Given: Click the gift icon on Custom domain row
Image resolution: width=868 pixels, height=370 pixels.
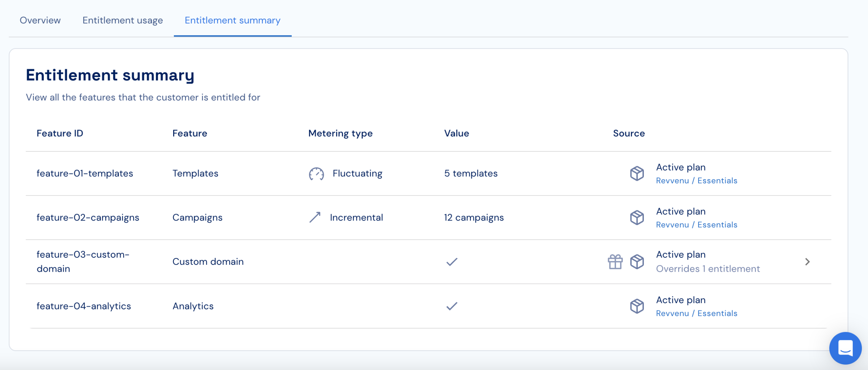Looking at the screenshot, I should 615,262.
